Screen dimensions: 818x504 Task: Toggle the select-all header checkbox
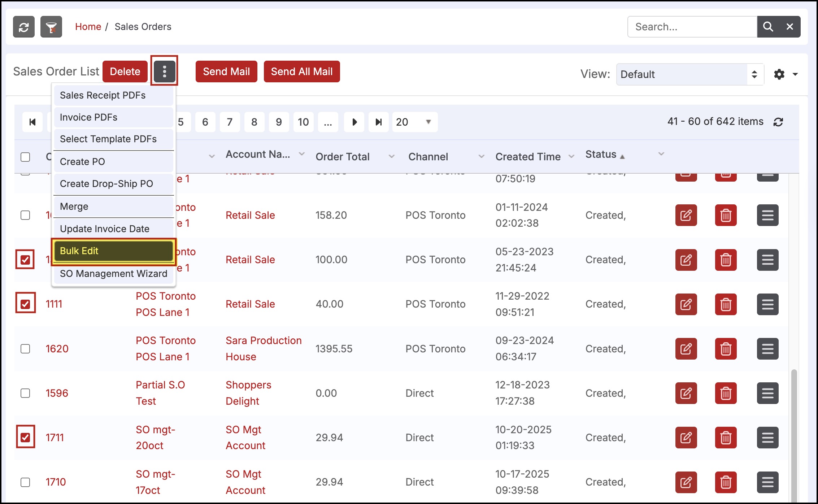tap(25, 157)
